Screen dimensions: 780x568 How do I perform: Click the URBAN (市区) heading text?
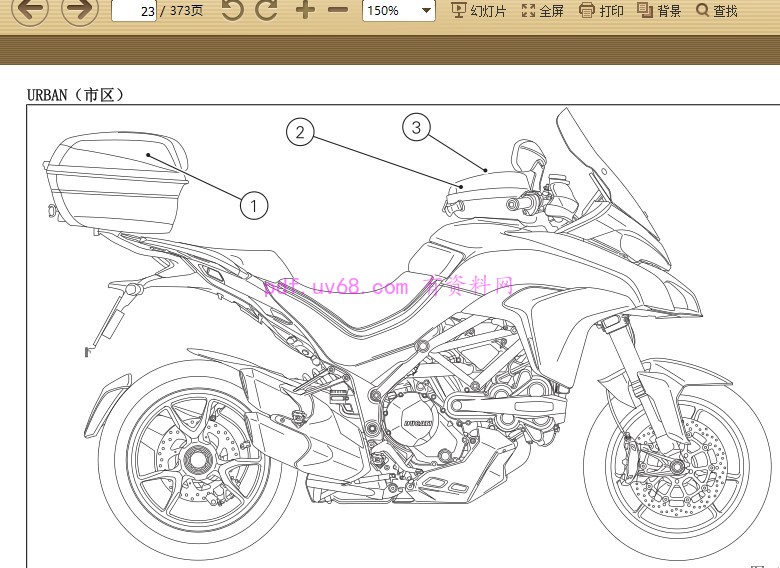76,95
